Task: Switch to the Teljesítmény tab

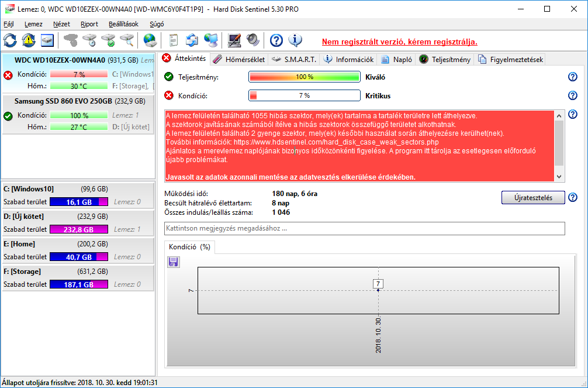Action: (445, 59)
